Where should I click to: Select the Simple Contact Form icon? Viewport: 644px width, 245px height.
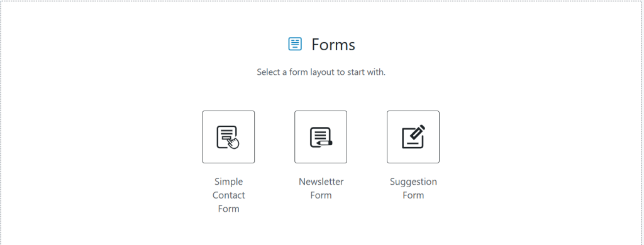click(x=228, y=137)
